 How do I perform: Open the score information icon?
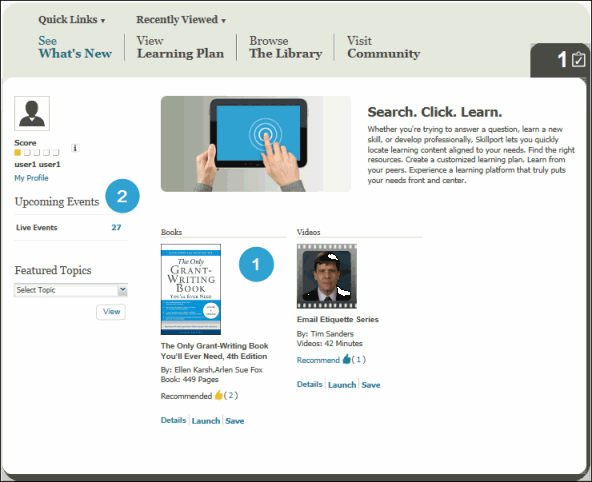click(x=75, y=148)
